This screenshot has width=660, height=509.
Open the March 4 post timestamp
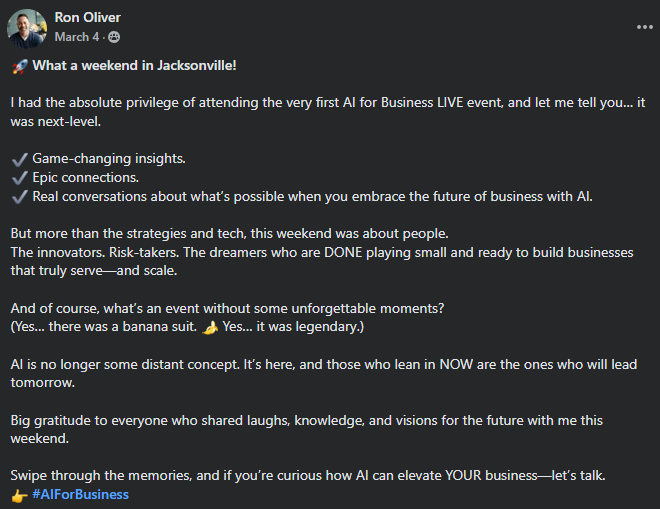coord(76,37)
